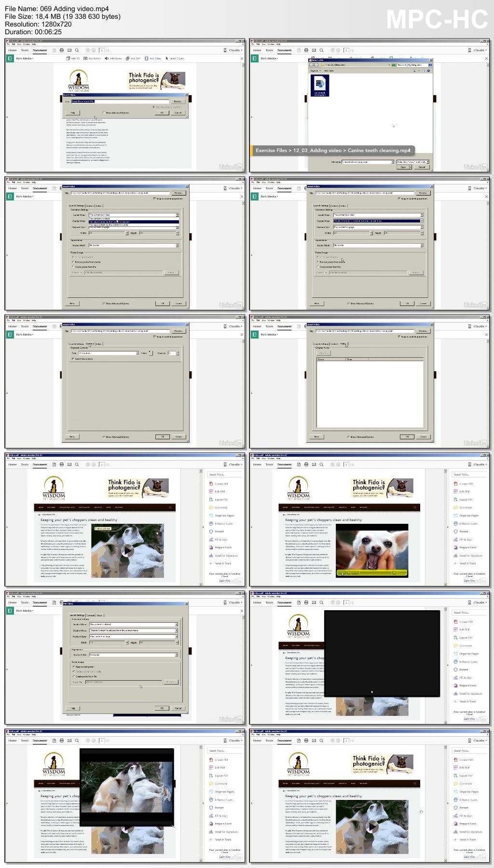Click Add Sound icon in empty Insert Video thumbnail

(x=107, y=58)
